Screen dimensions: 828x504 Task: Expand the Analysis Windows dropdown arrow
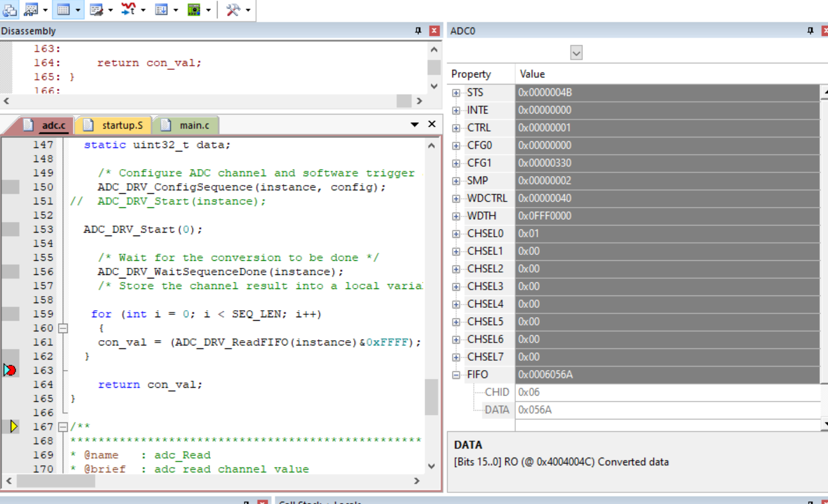tap(143, 10)
